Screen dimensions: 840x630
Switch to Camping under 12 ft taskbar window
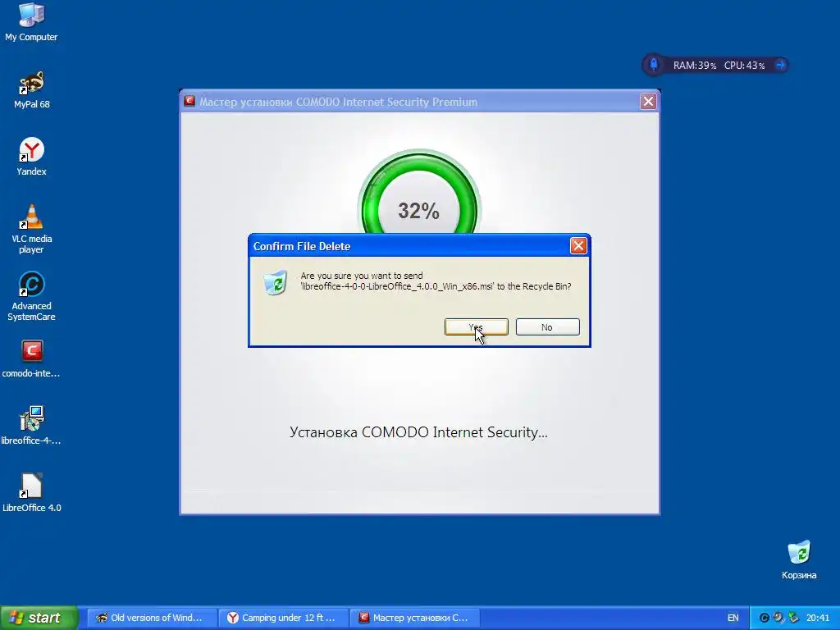283,618
